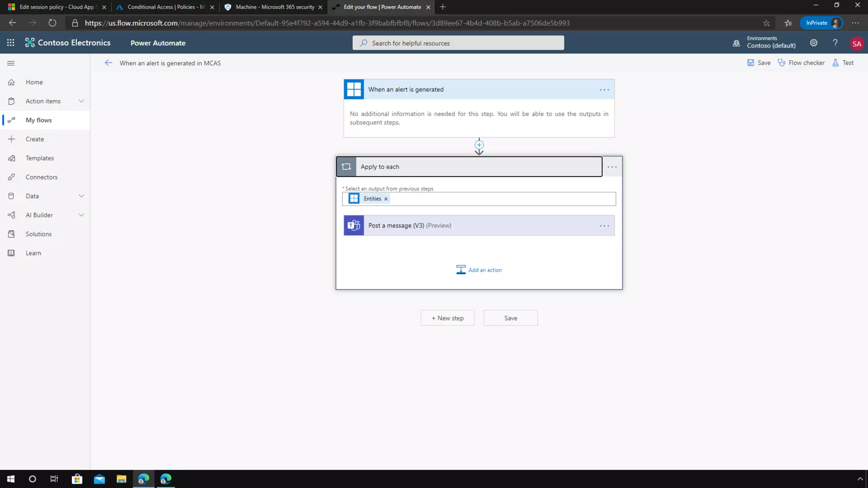Click the Microsoft Teams action icon
Image resolution: width=868 pixels, height=488 pixels.
click(353, 225)
